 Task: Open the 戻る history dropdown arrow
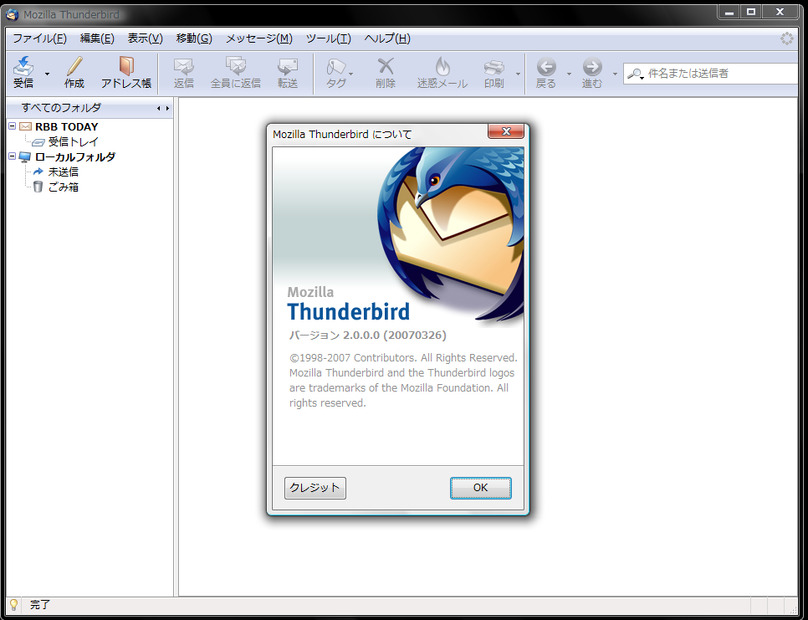tap(569, 74)
